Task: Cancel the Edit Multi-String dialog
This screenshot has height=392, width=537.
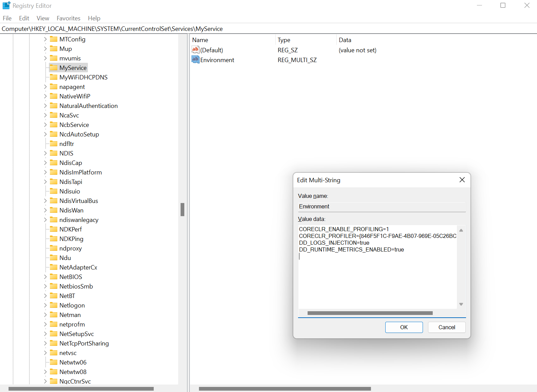Action: coord(447,327)
